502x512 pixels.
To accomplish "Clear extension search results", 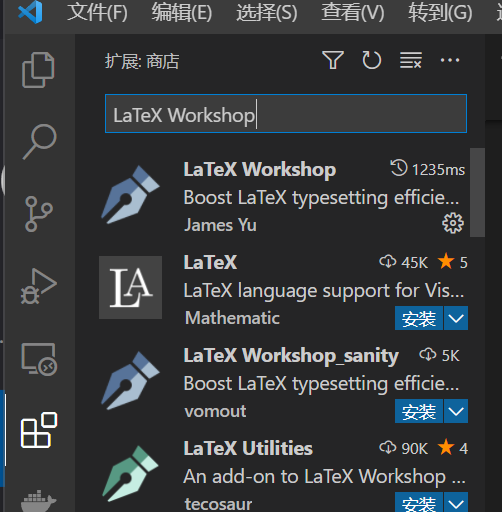I will [411, 60].
